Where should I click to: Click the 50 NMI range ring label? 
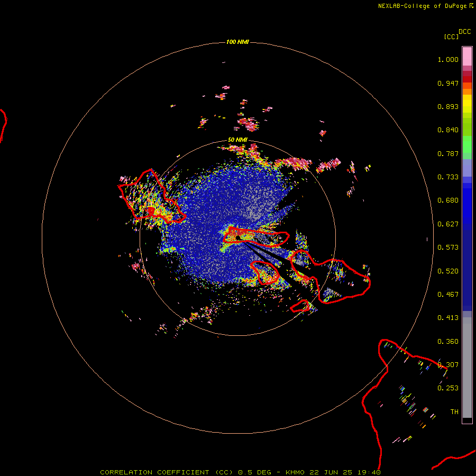[x=237, y=140]
